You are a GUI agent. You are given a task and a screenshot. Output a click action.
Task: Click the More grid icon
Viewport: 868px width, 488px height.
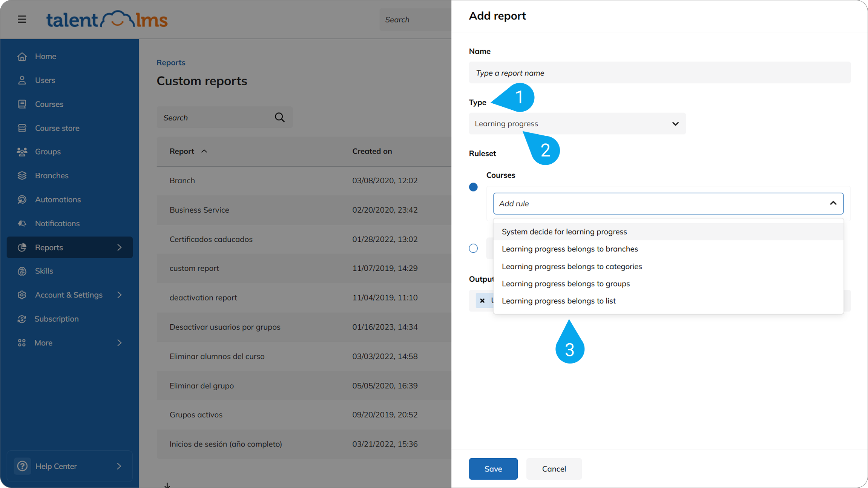click(x=22, y=343)
